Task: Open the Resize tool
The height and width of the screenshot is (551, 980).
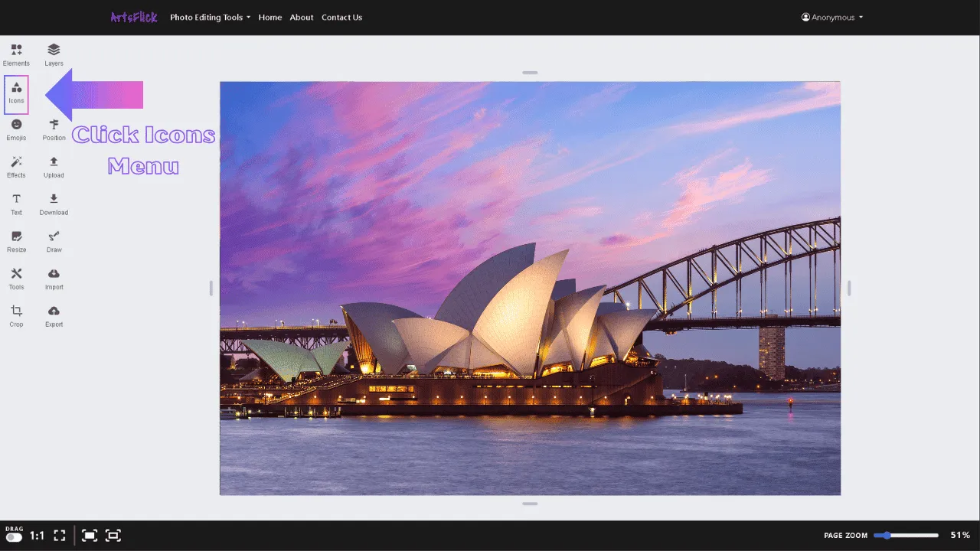Action: click(x=16, y=241)
